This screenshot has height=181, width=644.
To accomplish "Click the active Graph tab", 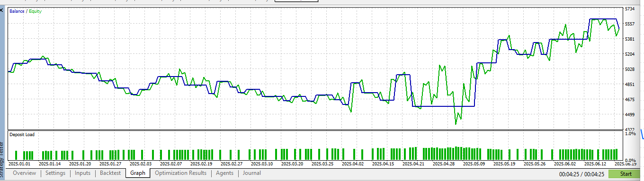I will 138,173.
